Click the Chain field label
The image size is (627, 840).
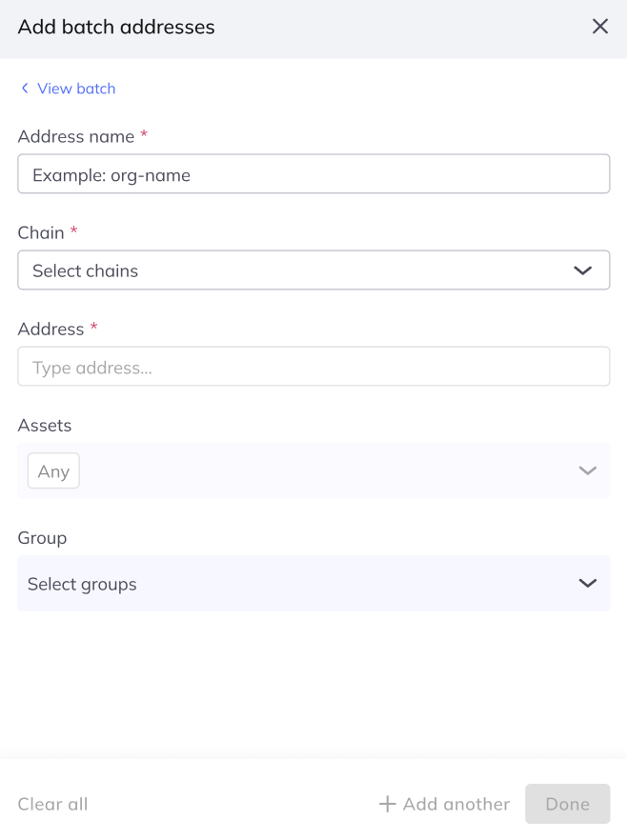[41, 232]
